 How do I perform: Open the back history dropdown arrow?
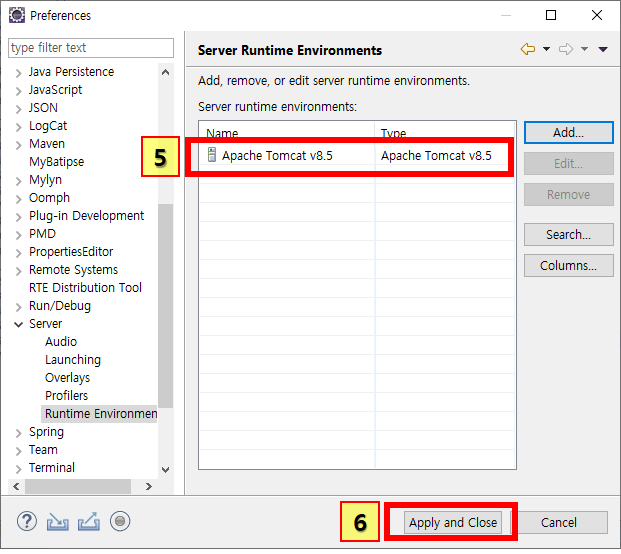pos(546,49)
